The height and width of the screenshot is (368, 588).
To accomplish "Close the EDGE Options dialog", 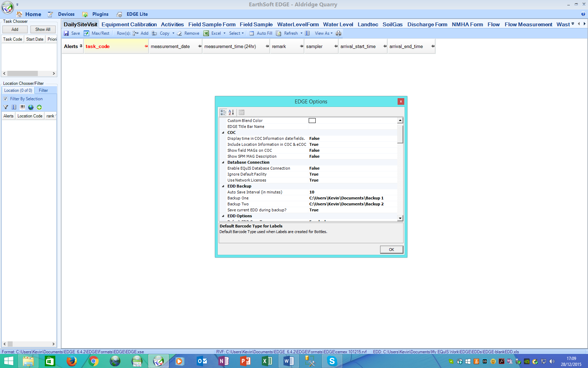I will point(401,101).
